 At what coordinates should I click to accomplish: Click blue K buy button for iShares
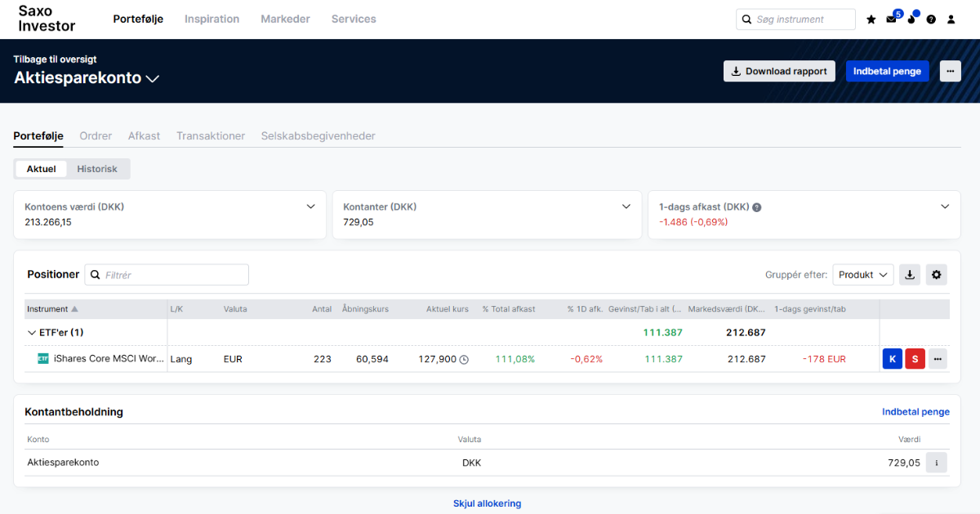892,359
